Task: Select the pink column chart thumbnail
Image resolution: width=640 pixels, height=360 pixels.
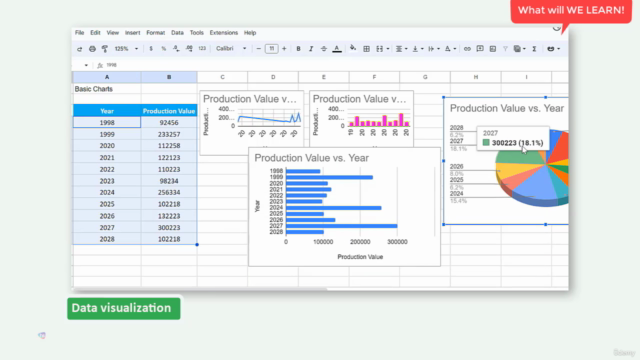Action: 361,118
